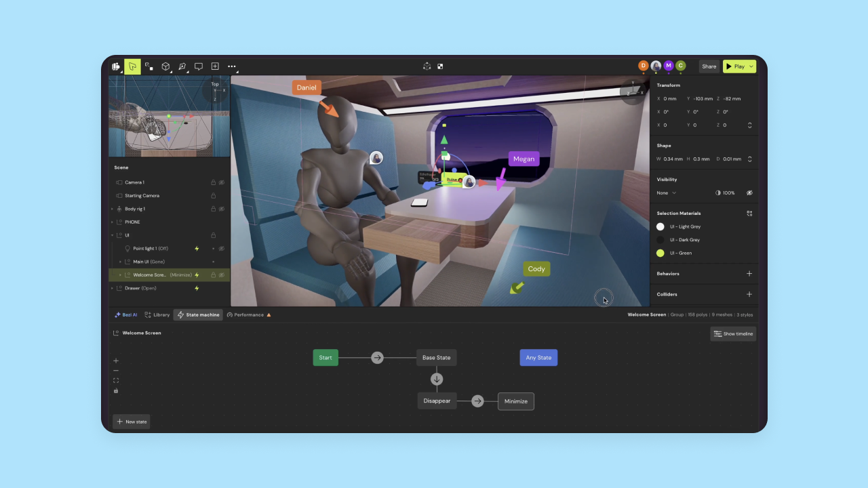The width and height of the screenshot is (868, 488).
Task: Toggle visibility of the Welcome Screen layer
Action: pyautogui.click(x=222, y=275)
